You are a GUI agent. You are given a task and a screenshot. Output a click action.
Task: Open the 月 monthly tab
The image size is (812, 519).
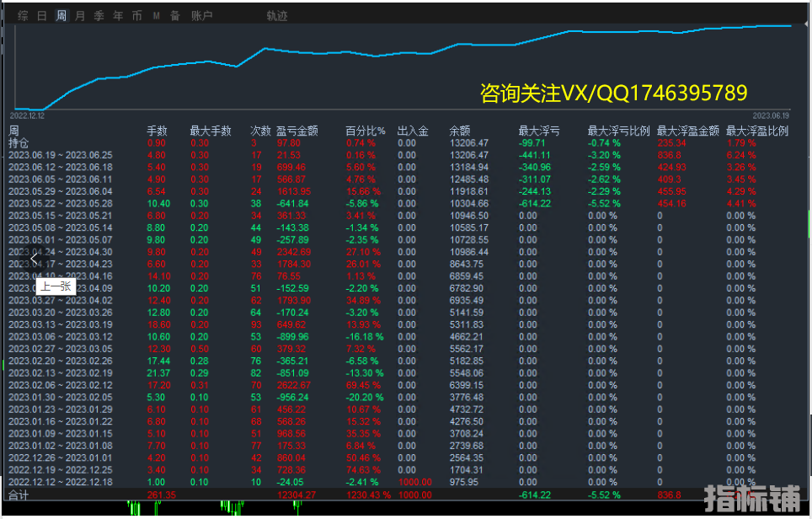80,16
